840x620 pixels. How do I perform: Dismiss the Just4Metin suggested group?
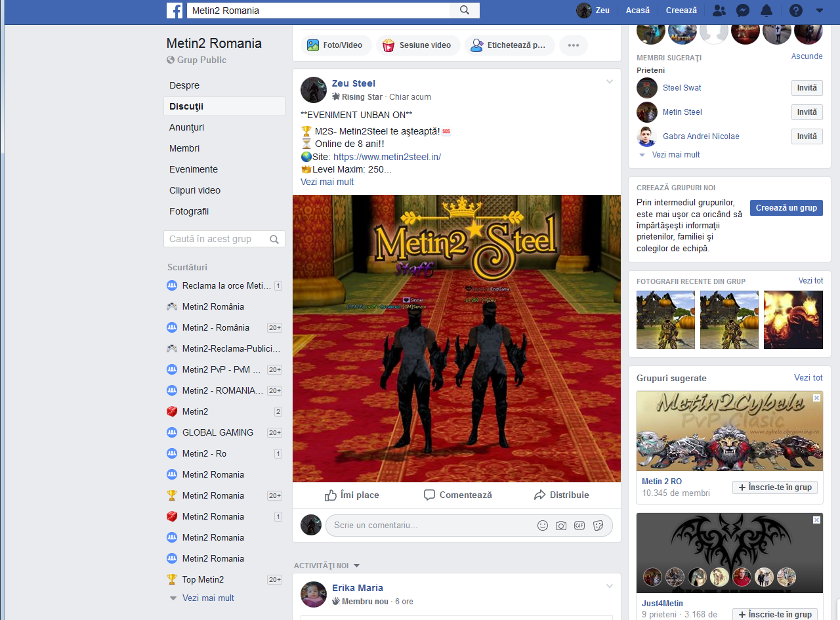(817, 520)
